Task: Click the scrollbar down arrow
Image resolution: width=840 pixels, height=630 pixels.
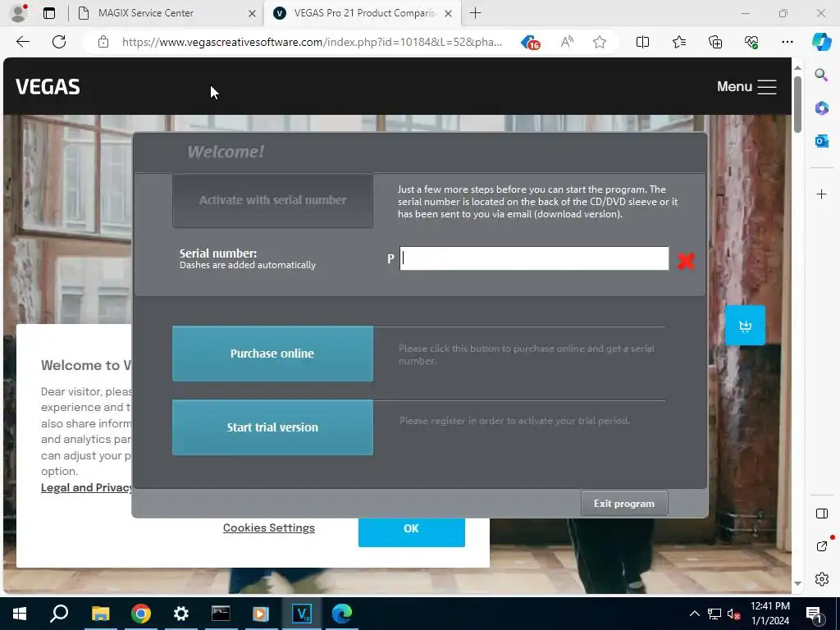Action: tap(797, 583)
